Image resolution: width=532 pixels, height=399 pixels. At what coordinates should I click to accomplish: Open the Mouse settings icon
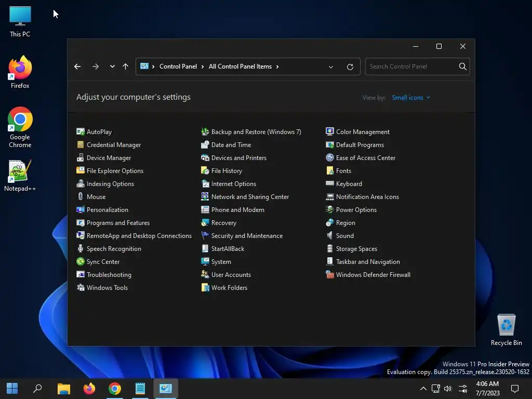tap(81, 197)
